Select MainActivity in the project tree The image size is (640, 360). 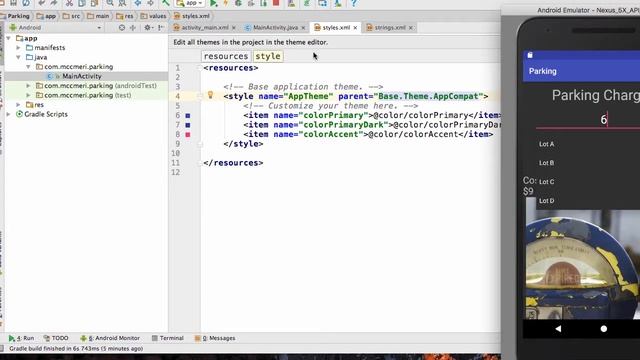click(x=82, y=76)
